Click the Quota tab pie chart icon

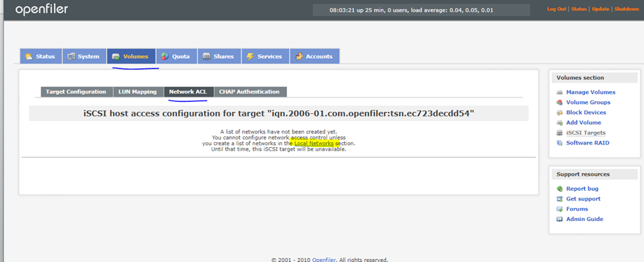(164, 57)
